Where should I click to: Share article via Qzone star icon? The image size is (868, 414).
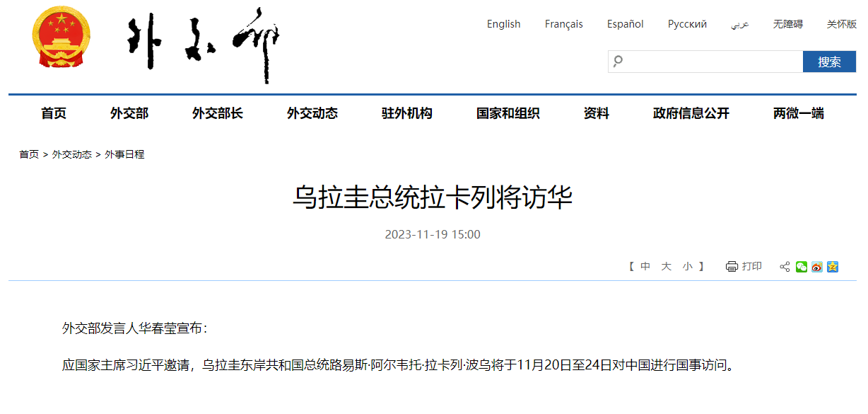pos(833,267)
